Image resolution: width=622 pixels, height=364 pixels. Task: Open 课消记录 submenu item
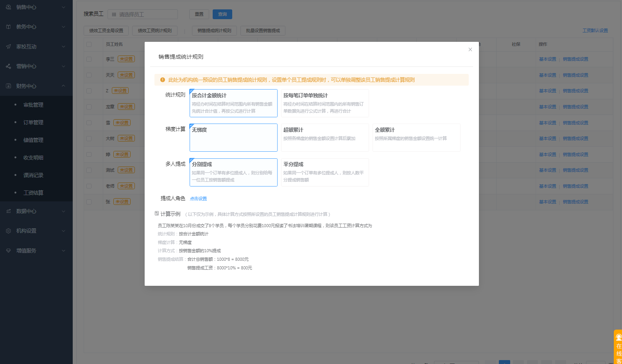coord(33,175)
